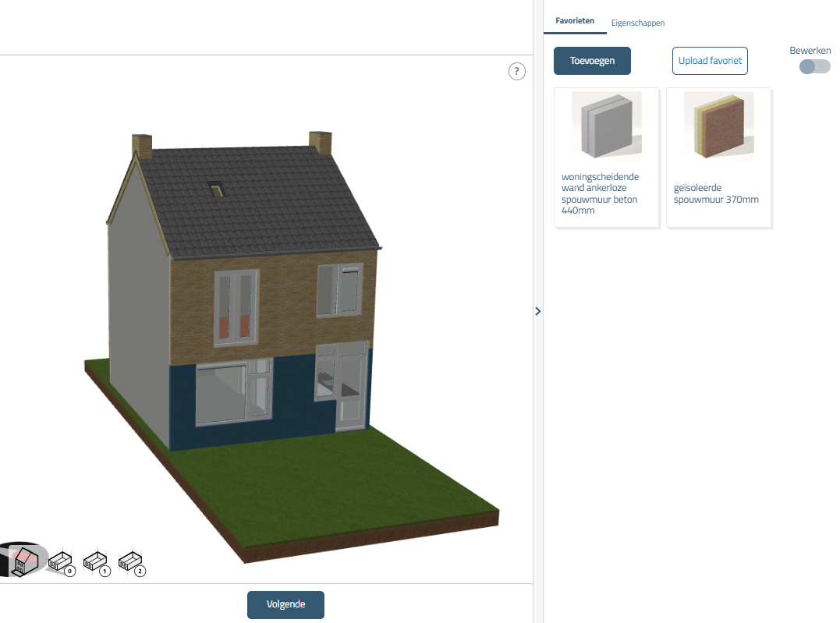
Task: Open help via the question mark icon
Action: coord(516,72)
